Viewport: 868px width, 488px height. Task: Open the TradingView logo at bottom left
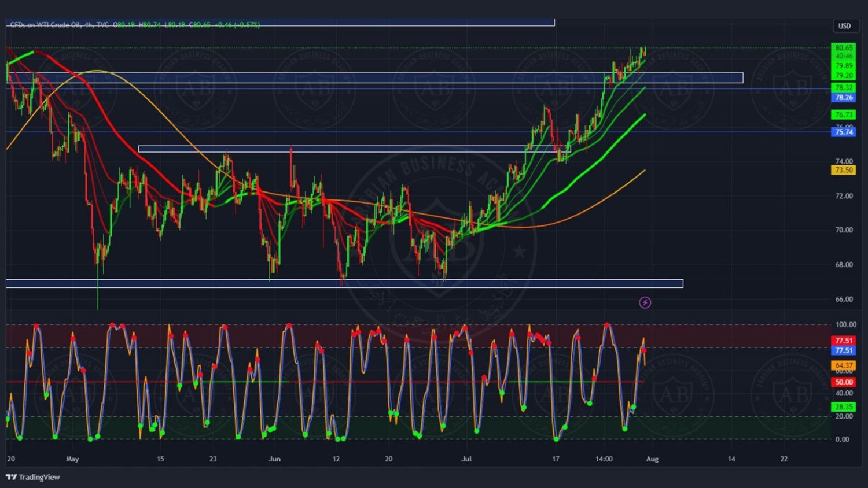tap(33, 477)
